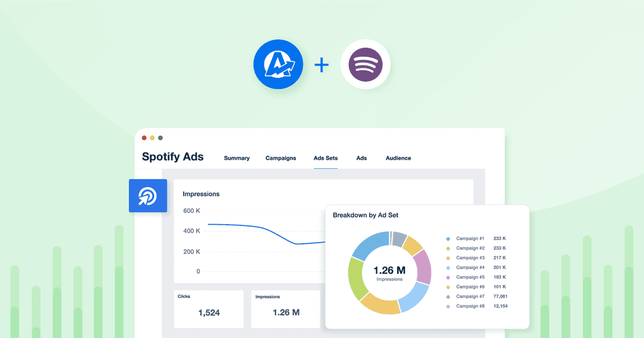Viewport: 644px width, 338px height.
Task: Open the Summary tab
Action: (237, 158)
